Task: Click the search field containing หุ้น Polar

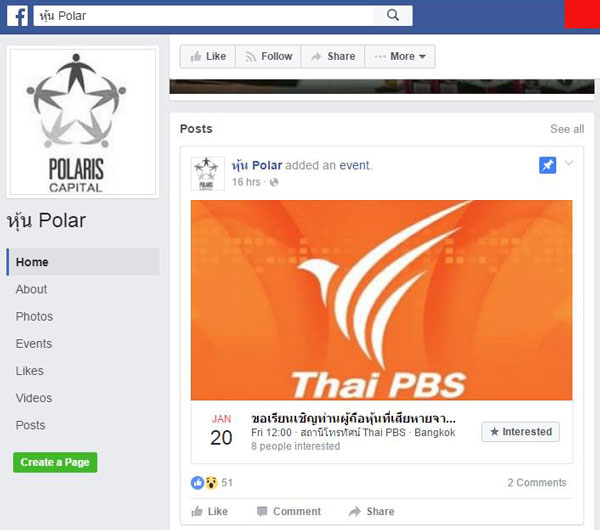Action: [x=203, y=16]
